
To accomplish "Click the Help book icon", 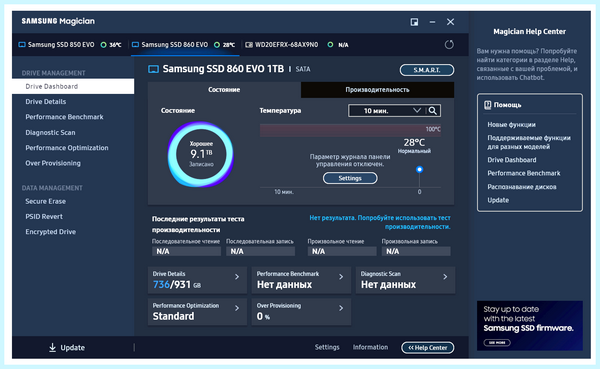I will (488, 105).
